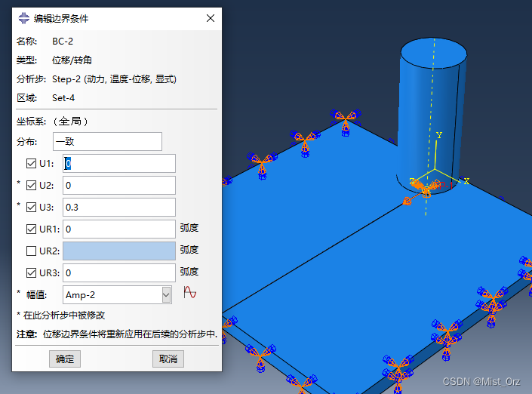
Task: Enable the UR2 rotation checkbox
Action: point(31,251)
